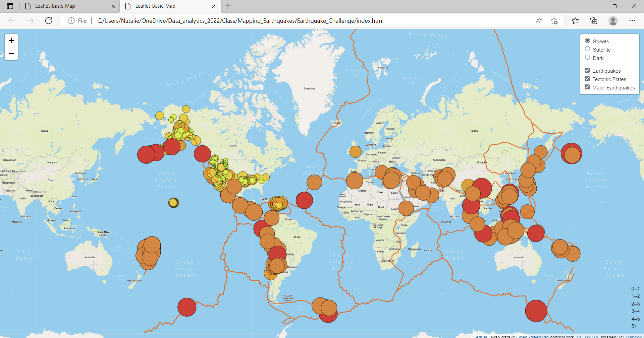Click the OpenStreetMap attribution link

[x=533, y=336]
